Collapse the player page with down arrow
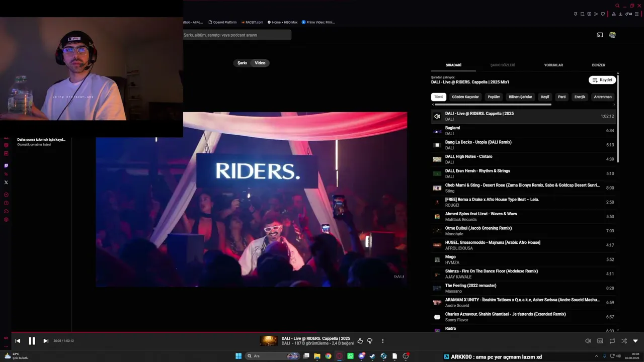The image size is (644, 362). (635, 341)
